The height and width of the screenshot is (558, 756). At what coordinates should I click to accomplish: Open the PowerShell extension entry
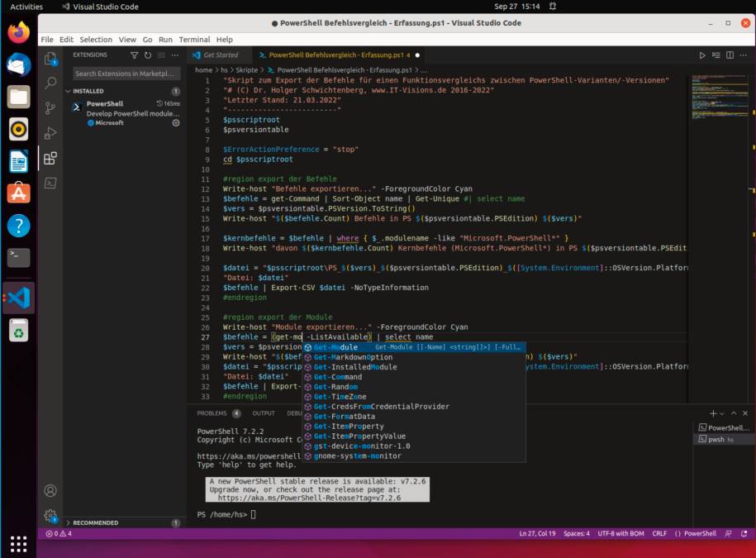126,113
